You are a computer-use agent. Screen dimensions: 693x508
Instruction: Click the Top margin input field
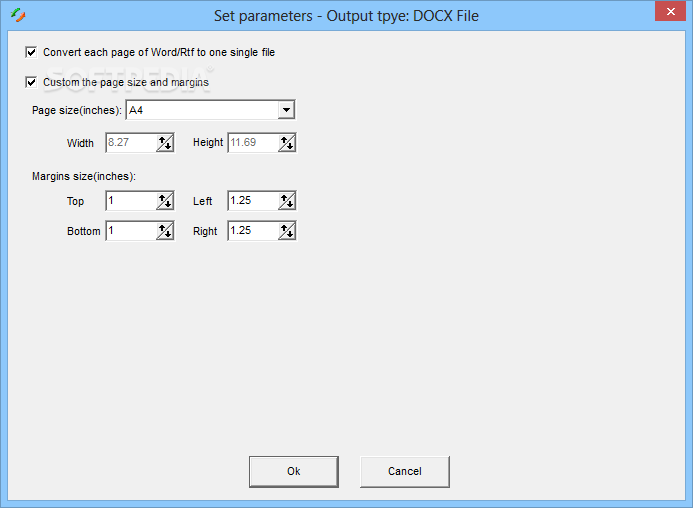pyautogui.click(x=131, y=201)
